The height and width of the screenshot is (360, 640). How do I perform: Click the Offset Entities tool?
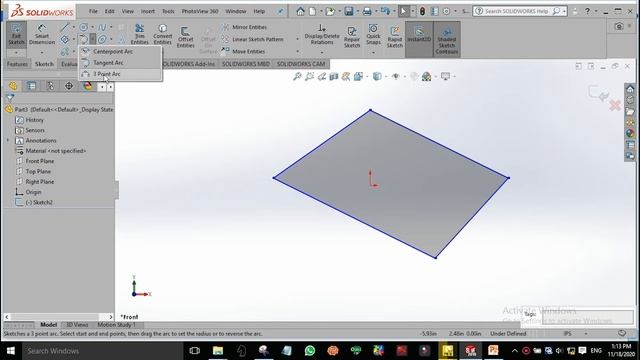pyautogui.click(x=185, y=37)
